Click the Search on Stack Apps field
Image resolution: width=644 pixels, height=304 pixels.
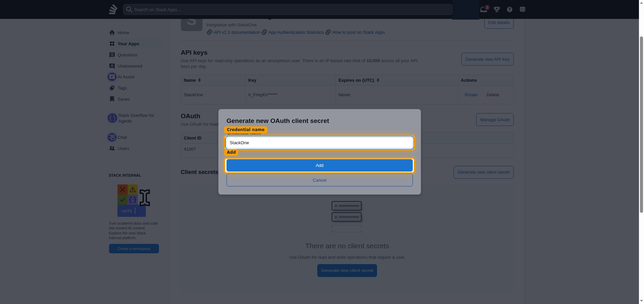coord(288,9)
